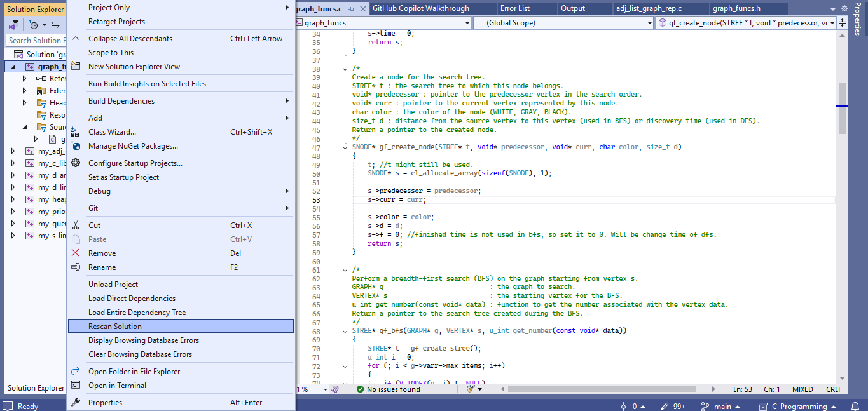
Task: Click the Switch Views icon in Solution Explorer toolbar
Action: (13, 25)
